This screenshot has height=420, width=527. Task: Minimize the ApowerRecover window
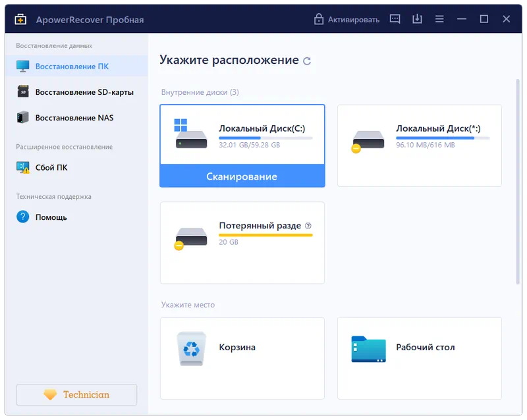pyautogui.click(x=462, y=19)
